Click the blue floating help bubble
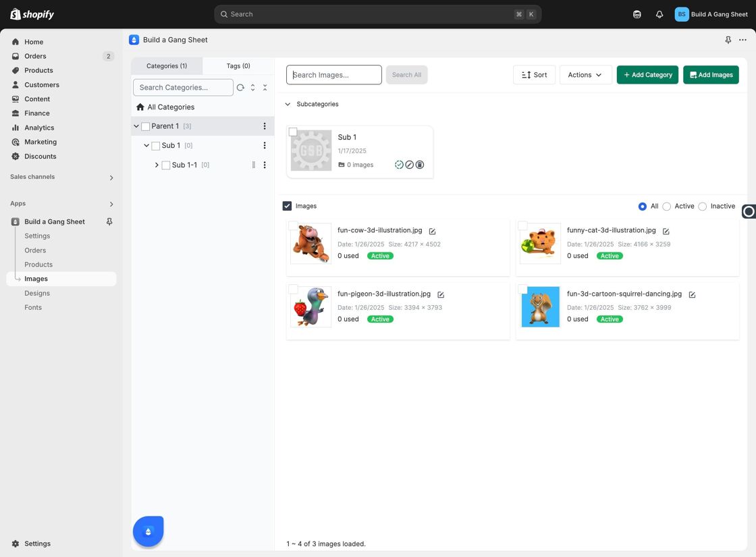756x557 pixels. [148, 531]
